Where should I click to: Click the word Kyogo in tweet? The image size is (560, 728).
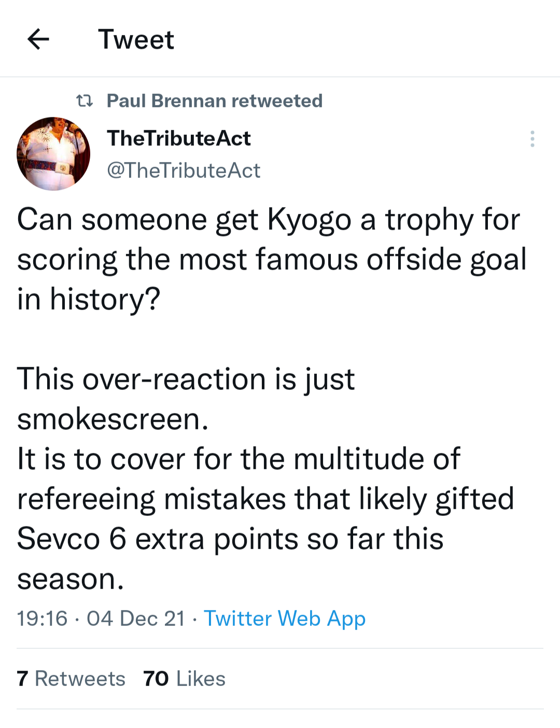310,220
